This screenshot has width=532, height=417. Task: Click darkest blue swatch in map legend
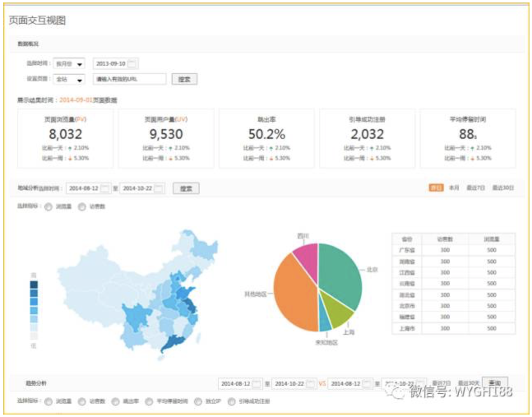[x=34, y=285]
